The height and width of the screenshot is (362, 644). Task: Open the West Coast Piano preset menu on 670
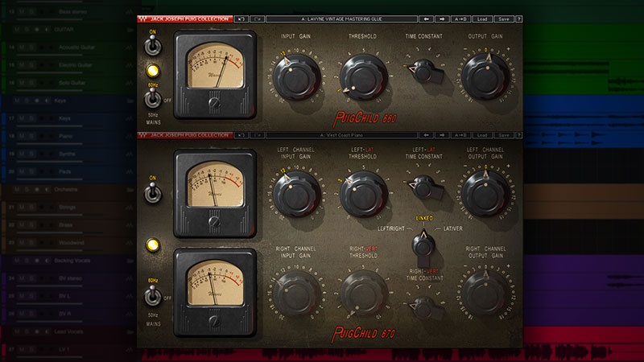(x=341, y=135)
